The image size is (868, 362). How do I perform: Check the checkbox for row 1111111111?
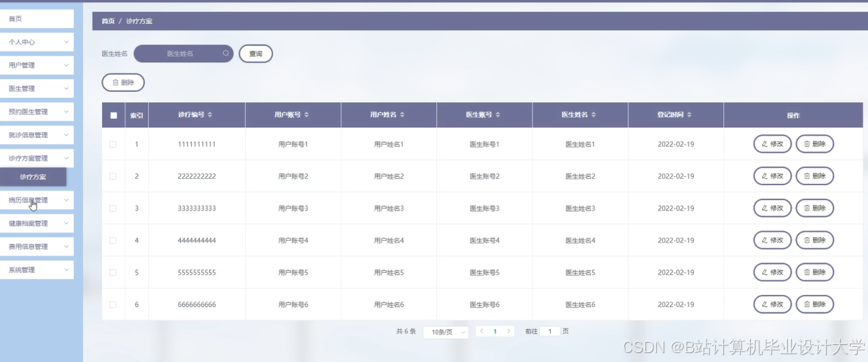pos(113,144)
